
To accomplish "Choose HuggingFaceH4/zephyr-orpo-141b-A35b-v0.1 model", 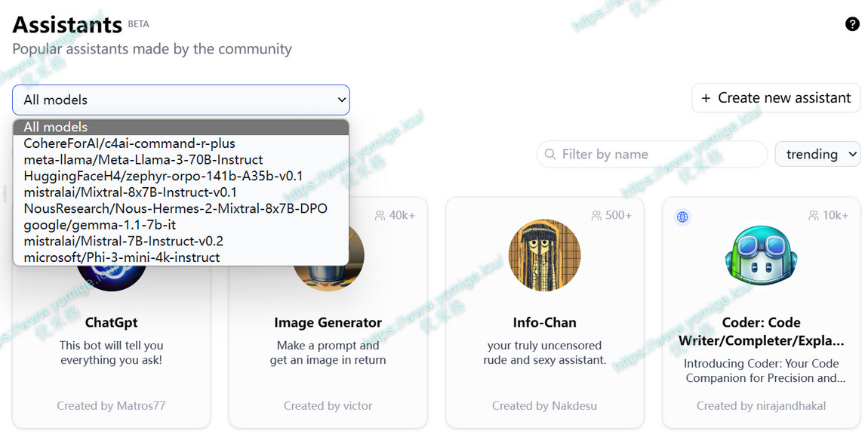I will (163, 176).
